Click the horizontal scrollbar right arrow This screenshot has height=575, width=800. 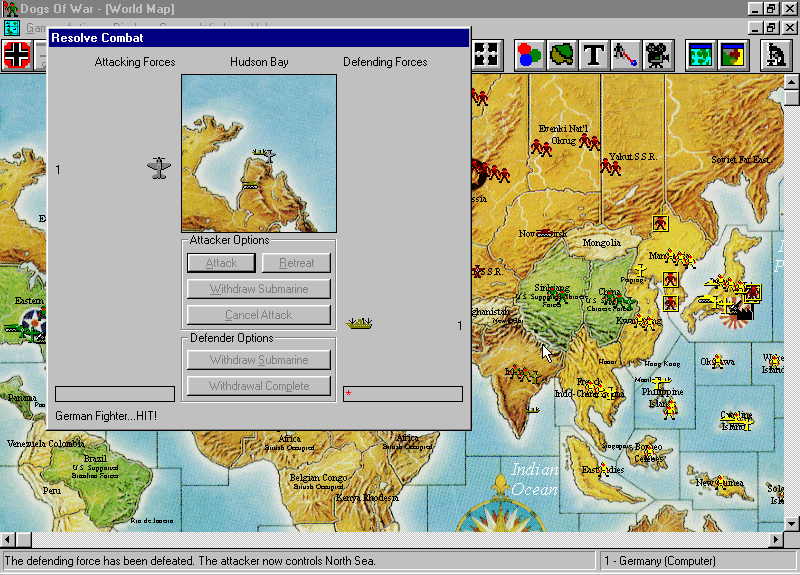[x=776, y=539]
